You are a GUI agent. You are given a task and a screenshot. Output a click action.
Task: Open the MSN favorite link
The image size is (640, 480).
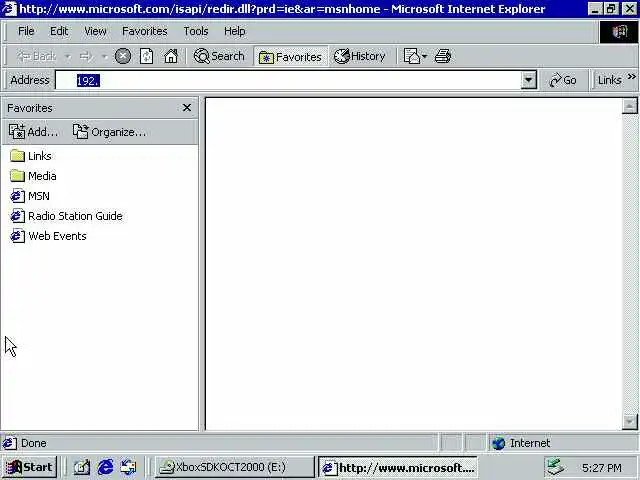coord(30,196)
